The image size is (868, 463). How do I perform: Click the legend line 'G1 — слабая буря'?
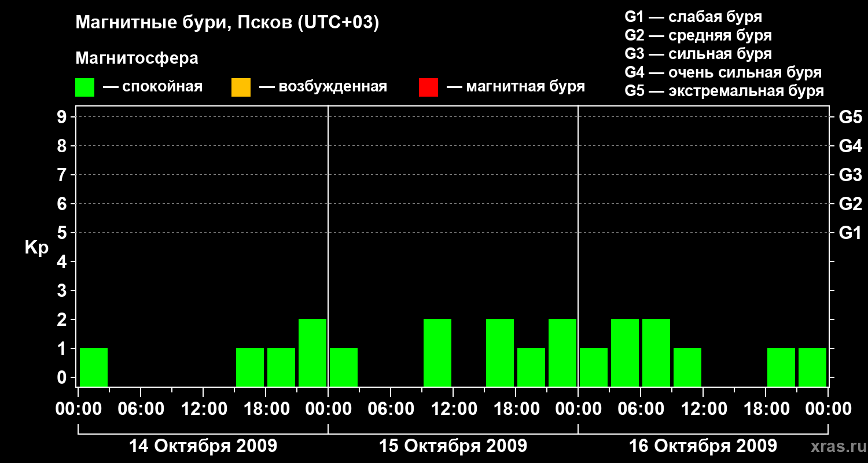pyautogui.click(x=693, y=17)
